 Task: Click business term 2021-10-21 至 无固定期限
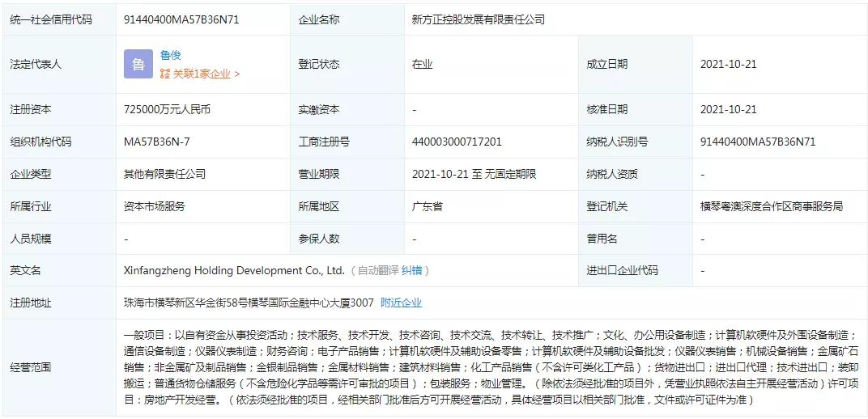[x=474, y=174]
